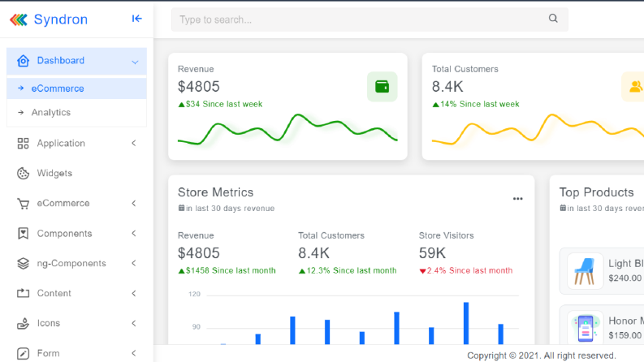Click the green wallet icon on Revenue card
644x362 pixels.
(x=382, y=87)
